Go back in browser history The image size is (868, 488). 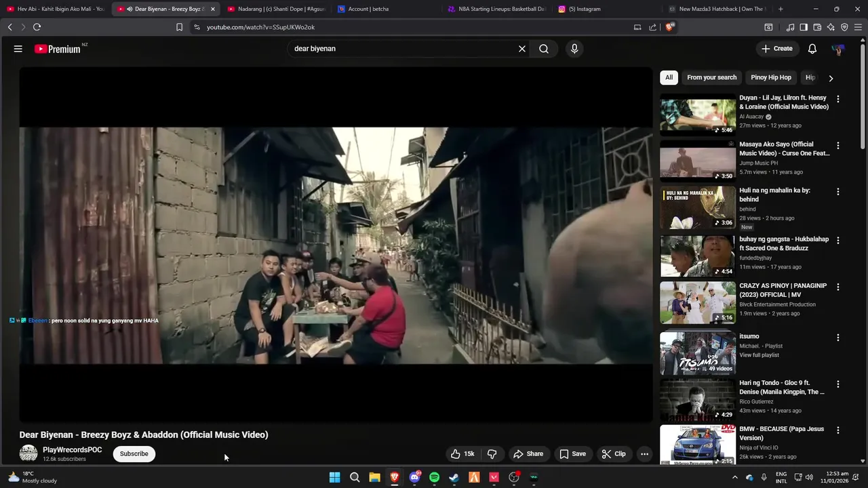[x=9, y=27]
